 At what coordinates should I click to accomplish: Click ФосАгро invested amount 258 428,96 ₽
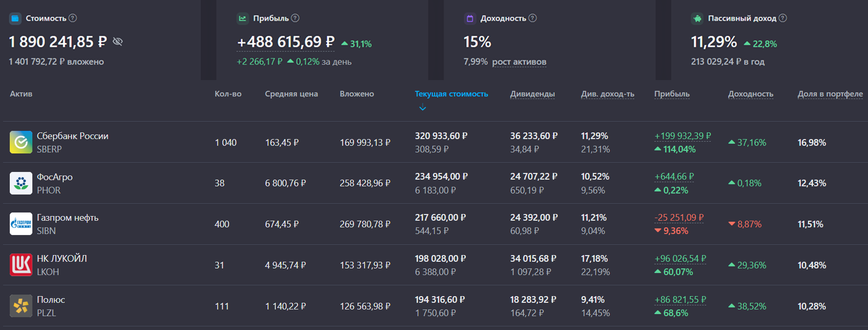click(365, 183)
